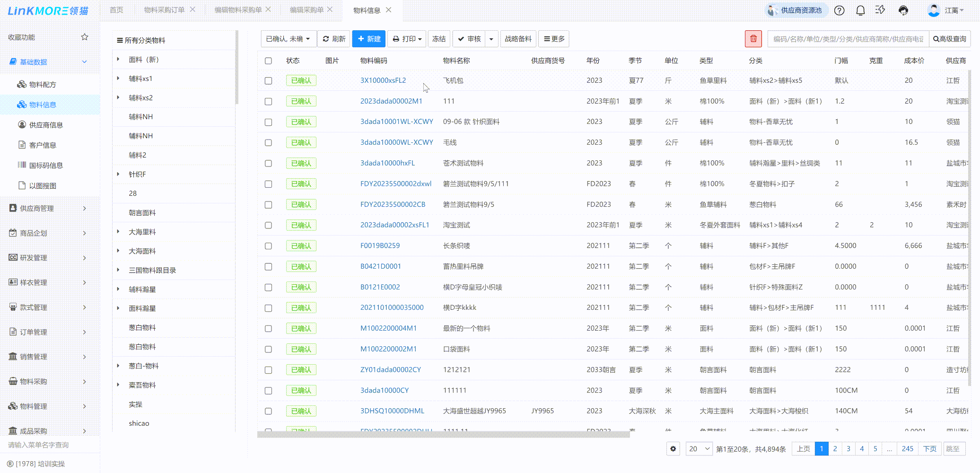Switch to the 编辑采购单 tab
Image resolution: width=980 pixels, height=473 pixels.
(306, 10)
